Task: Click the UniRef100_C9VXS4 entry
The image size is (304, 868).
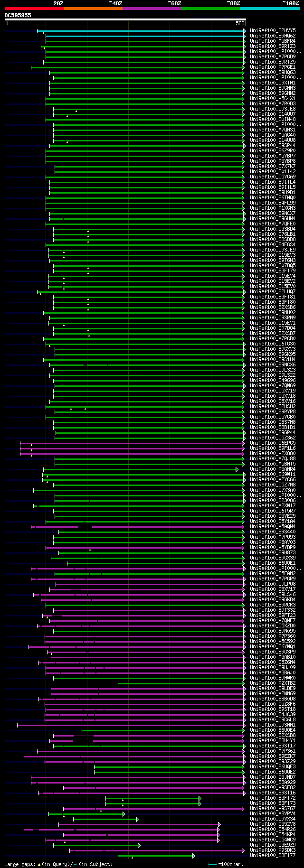Action: (x=273, y=819)
